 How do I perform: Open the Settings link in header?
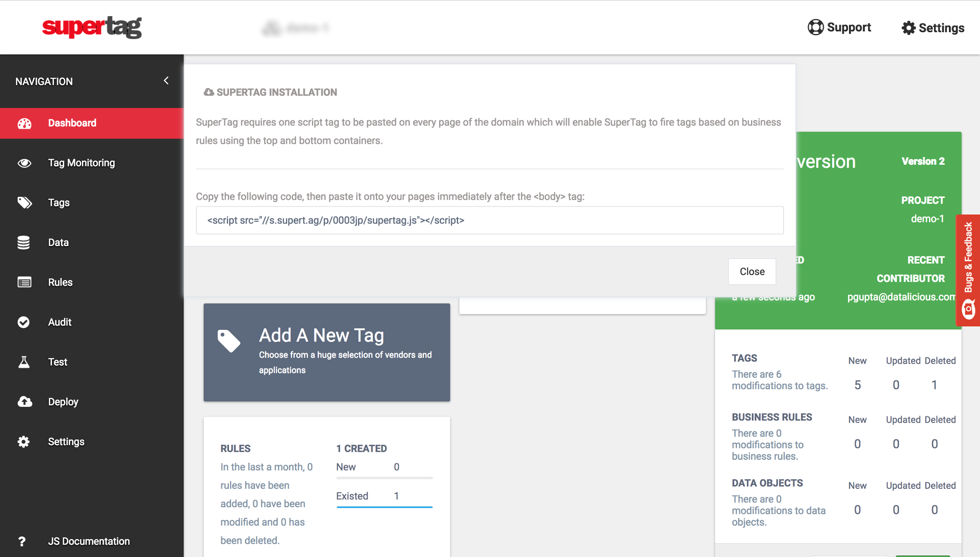coord(933,28)
